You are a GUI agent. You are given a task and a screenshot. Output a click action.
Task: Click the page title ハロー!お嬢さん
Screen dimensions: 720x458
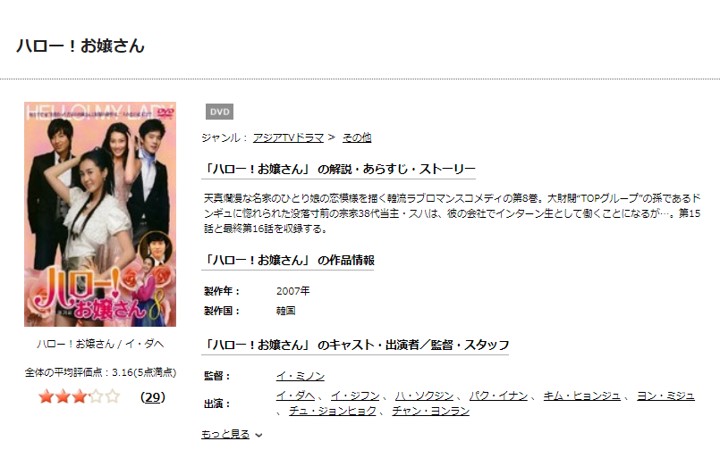click(80, 46)
